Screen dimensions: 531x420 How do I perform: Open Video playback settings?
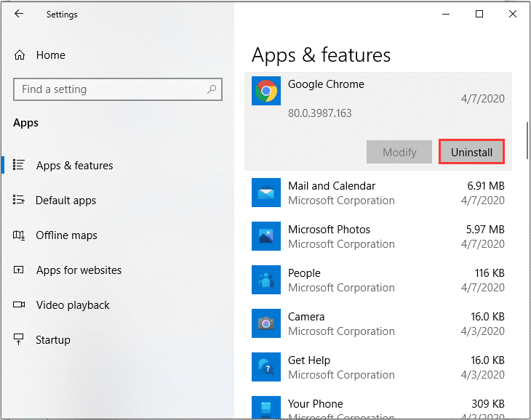(73, 305)
